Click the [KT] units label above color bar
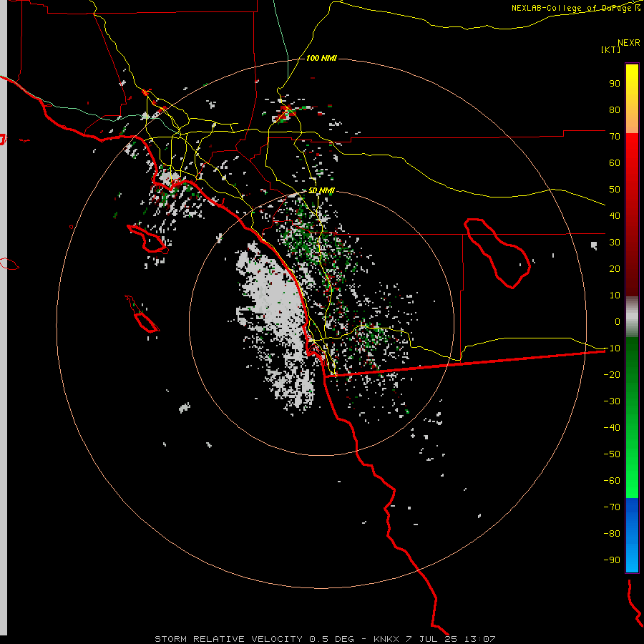Image resolution: width=644 pixels, height=644 pixels. coord(611,49)
